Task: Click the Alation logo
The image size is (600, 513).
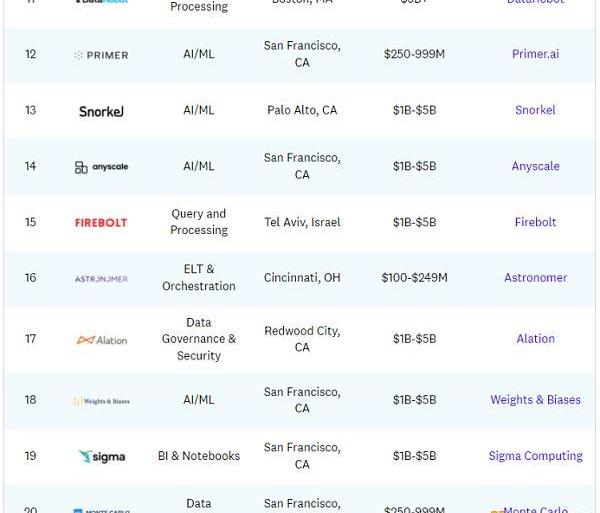Action: [102, 340]
